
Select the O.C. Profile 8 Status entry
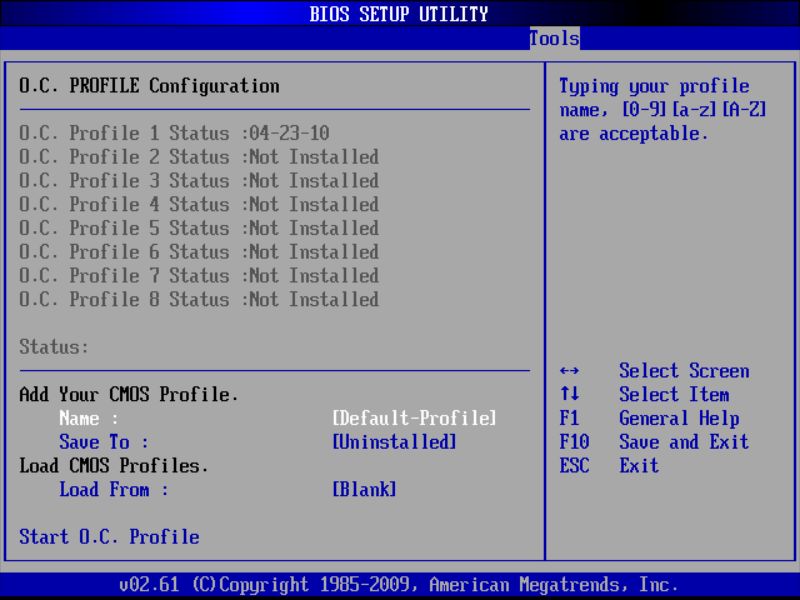(x=198, y=299)
